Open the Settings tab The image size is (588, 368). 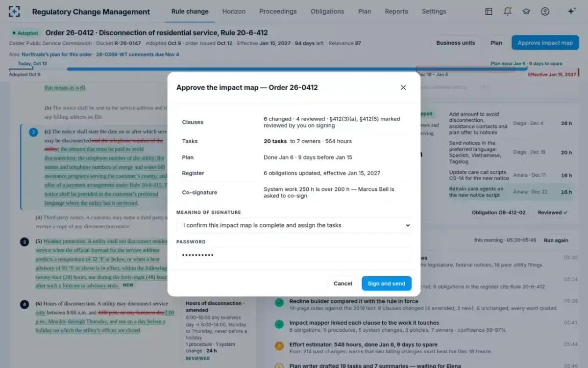pos(434,11)
